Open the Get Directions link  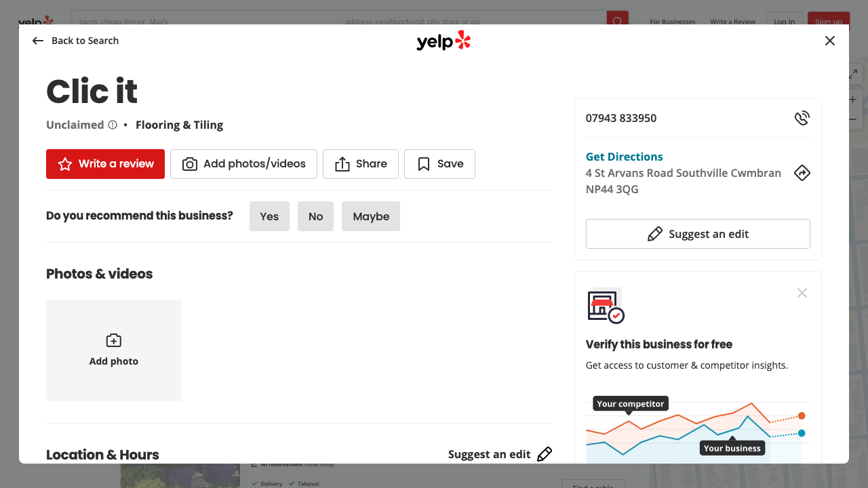[624, 157]
